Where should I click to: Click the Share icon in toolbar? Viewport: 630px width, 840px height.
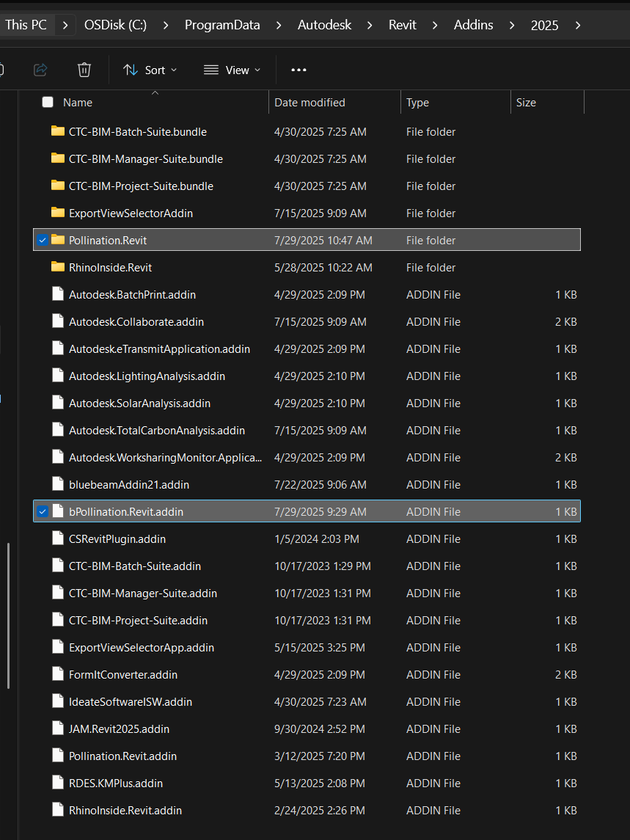tap(41, 70)
